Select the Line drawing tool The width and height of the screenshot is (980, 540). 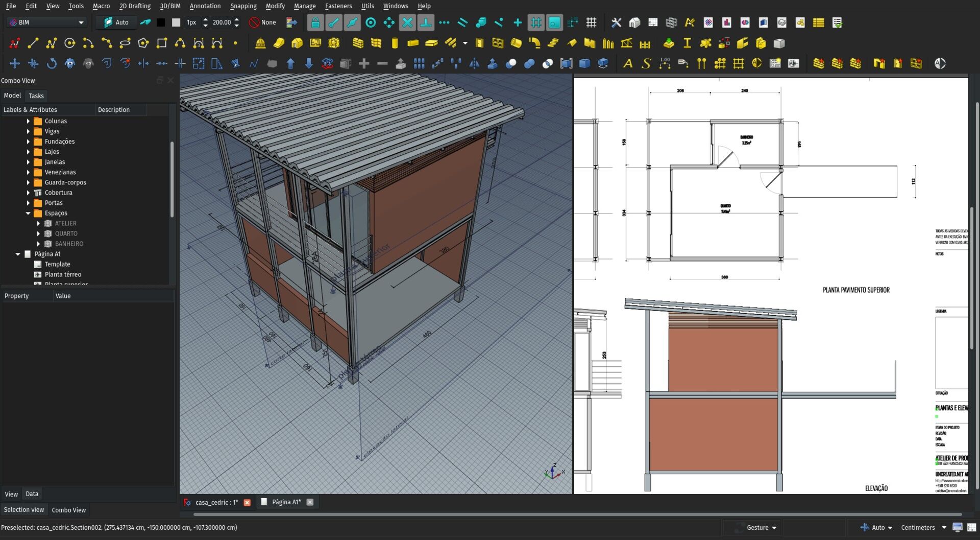click(x=33, y=43)
